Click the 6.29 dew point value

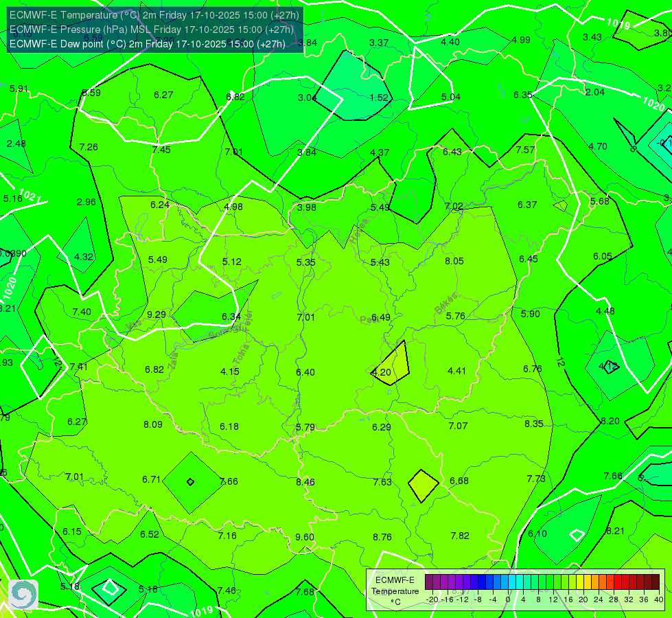pyautogui.click(x=382, y=427)
